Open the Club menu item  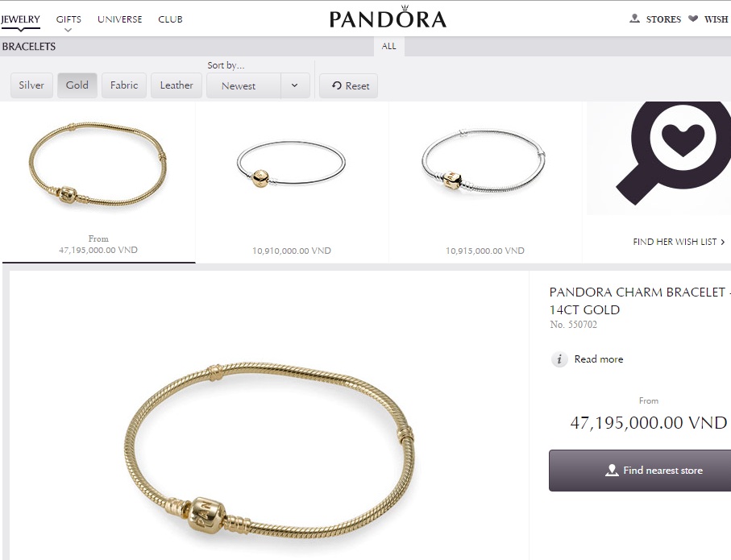tap(170, 19)
